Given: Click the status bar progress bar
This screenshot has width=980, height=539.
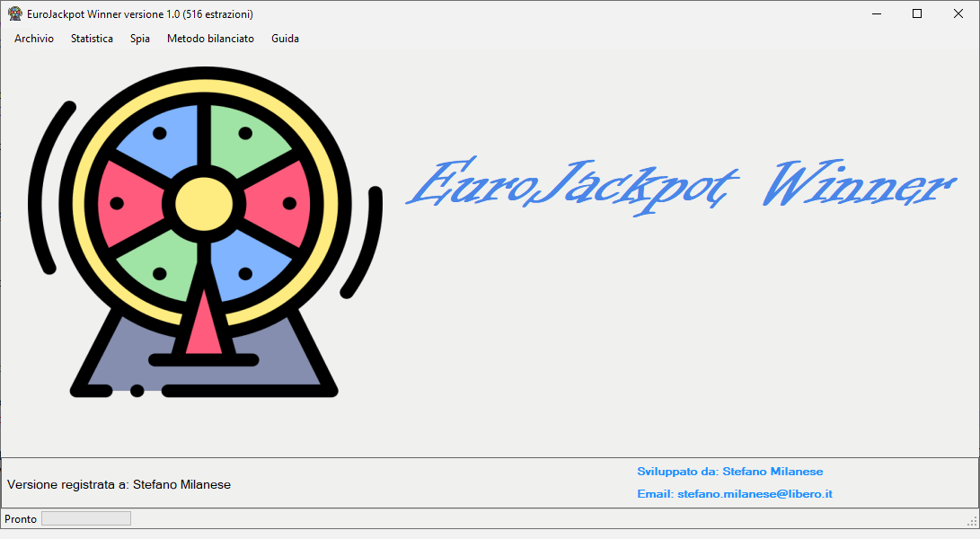Looking at the screenshot, I should [86, 518].
